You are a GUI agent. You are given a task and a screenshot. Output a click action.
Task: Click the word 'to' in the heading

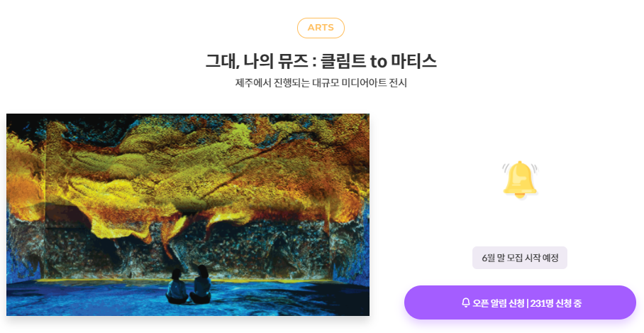click(378, 62)
